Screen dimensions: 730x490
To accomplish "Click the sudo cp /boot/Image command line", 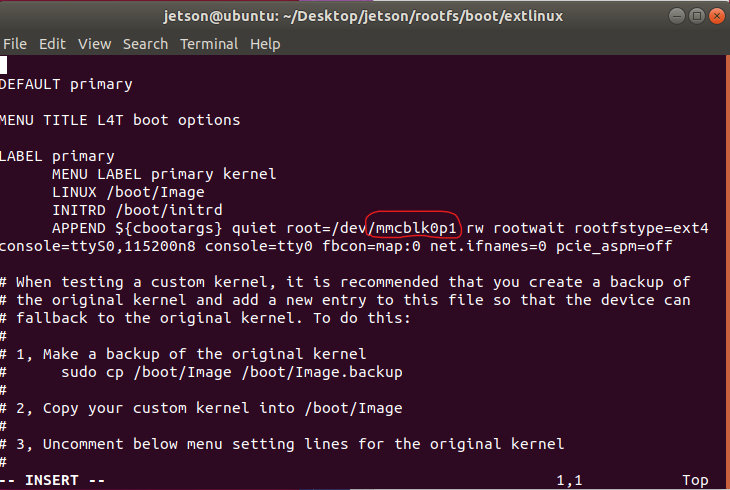I will click(x=231, y=372).
